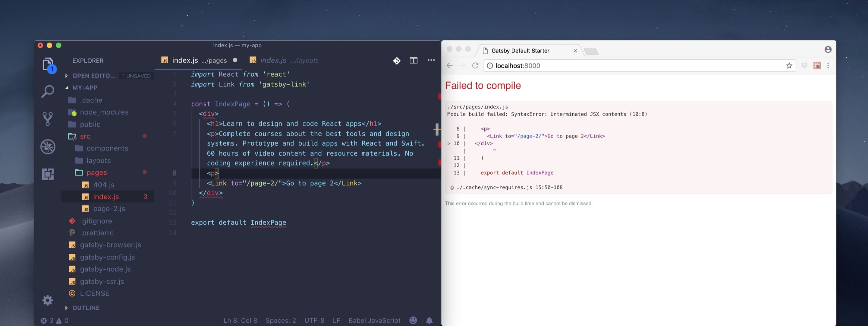
Task: Click Spaces: 2 indentation setting
Action: [x=280, y=320]
